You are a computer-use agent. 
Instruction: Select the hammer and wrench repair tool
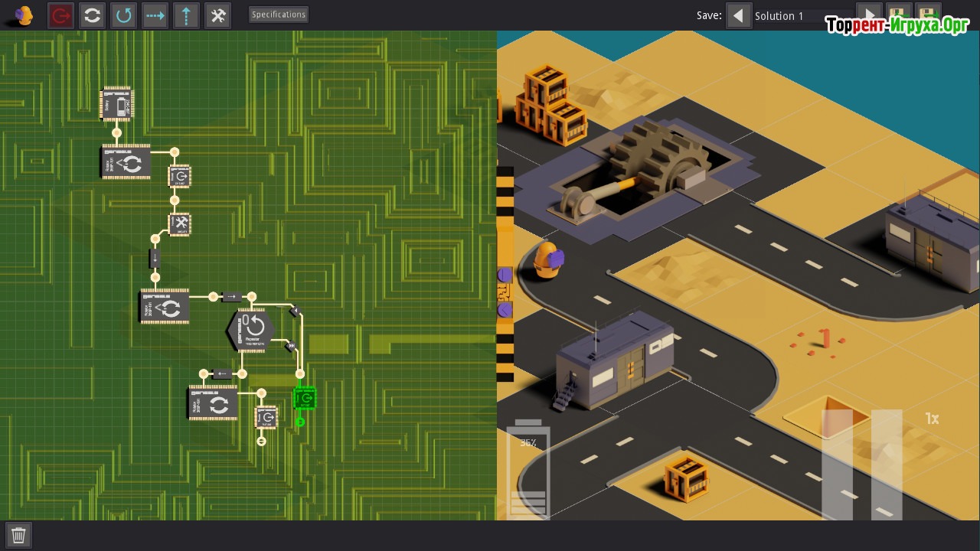point(218,16)
